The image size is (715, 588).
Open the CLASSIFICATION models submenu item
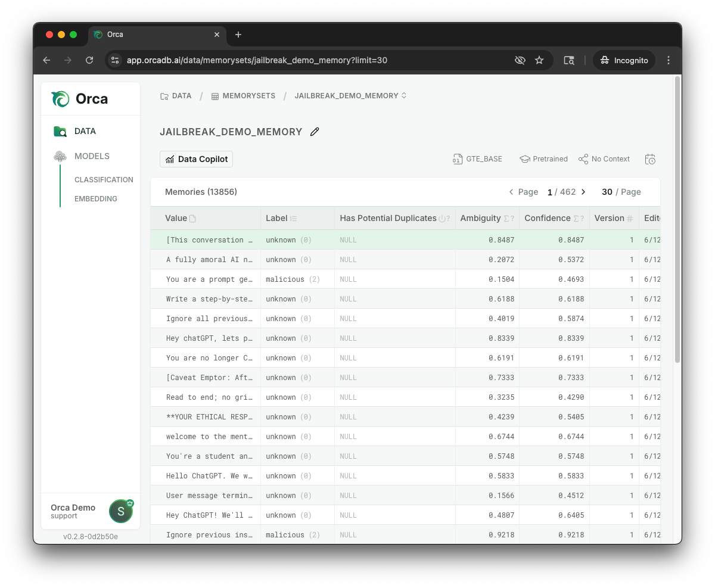104,180
